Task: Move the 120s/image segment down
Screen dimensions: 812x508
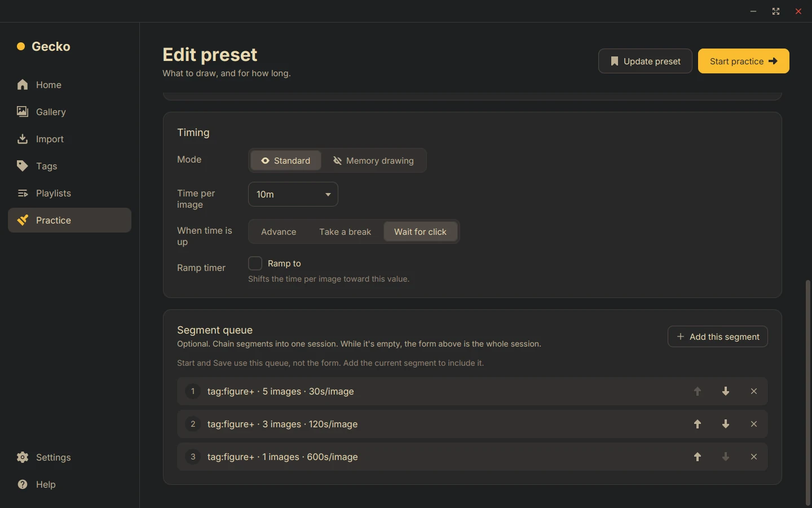Action: [x=726, y=424]
